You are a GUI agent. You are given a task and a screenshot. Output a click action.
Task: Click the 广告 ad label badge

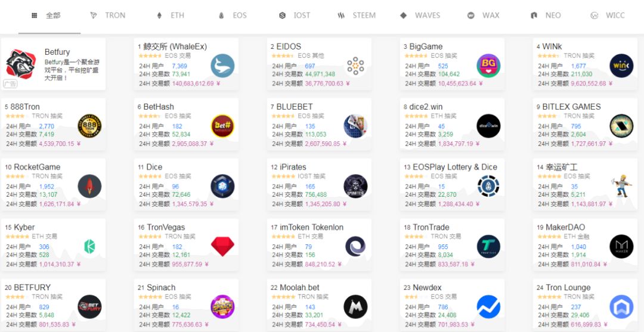point(10,83)
